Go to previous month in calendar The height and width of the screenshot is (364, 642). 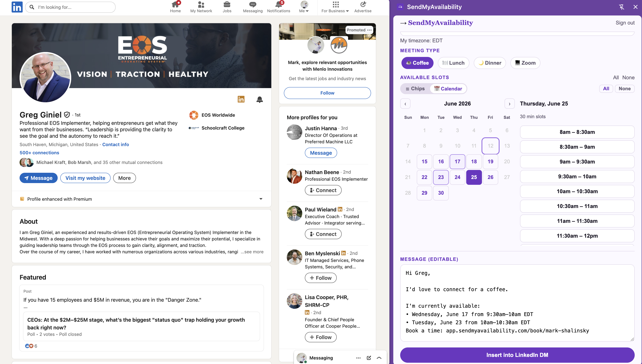click(x=405, y=104)
